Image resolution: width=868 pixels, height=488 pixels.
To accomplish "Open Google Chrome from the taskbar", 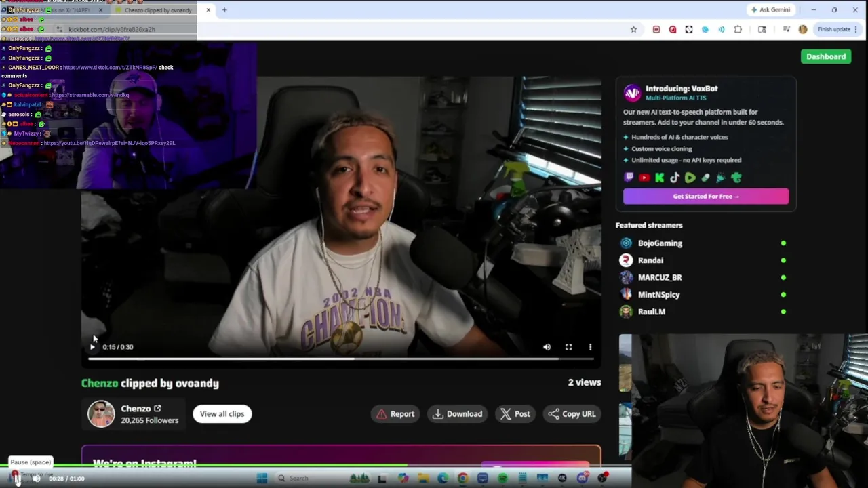I will coord(462,479).
